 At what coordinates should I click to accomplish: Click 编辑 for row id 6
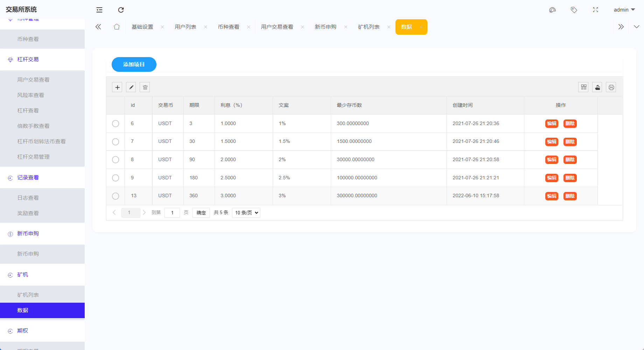[552, 124]
